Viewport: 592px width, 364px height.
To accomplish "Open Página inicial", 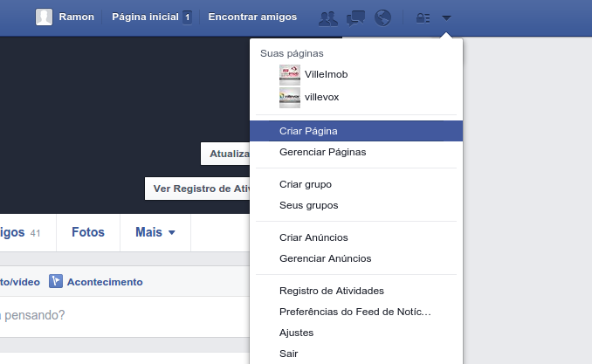I will 145,17.
